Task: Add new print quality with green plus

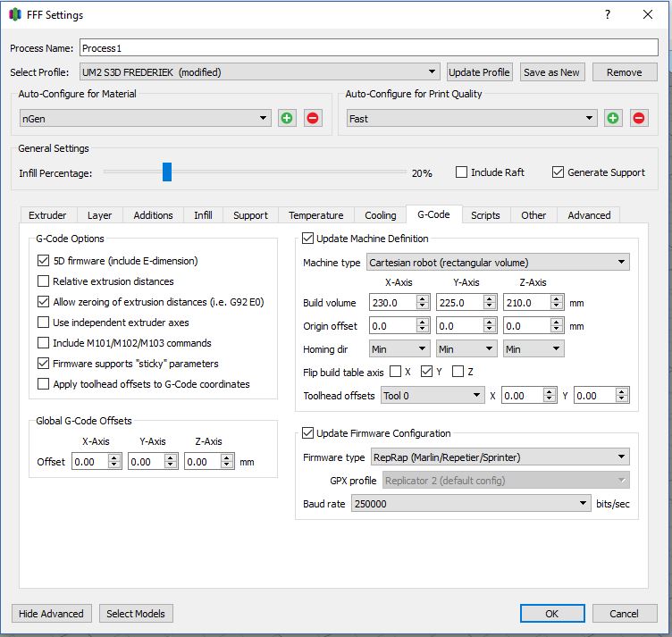Action: tap(613, 118)
